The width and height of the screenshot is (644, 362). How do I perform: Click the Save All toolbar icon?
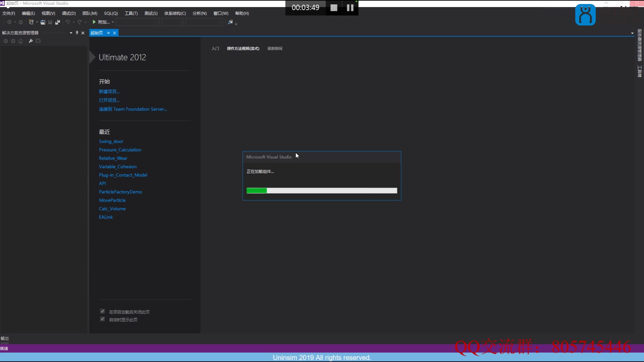58,22
